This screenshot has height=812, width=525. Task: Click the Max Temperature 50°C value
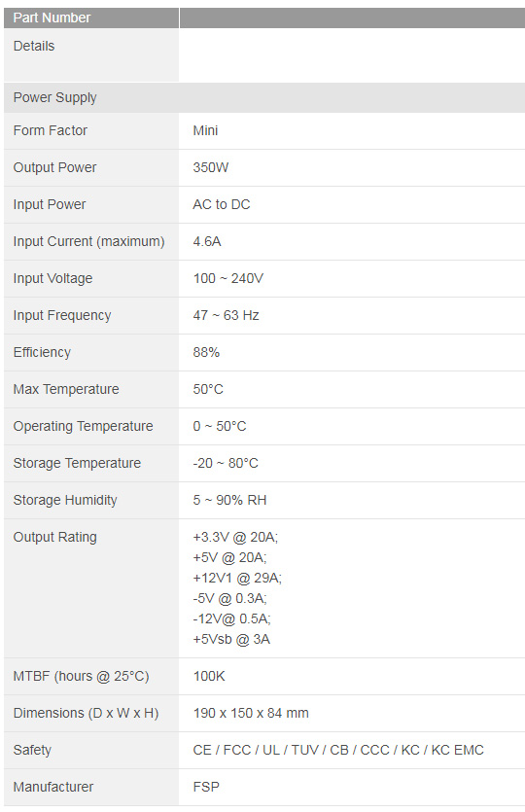[x=208, y=389]
